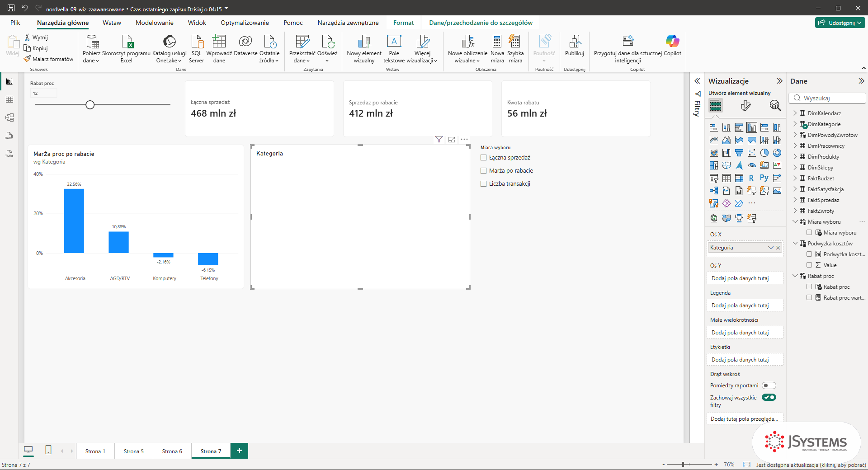
Task: Open the Analytics pane magnifier icon
Action: click(x=775, y=106)
